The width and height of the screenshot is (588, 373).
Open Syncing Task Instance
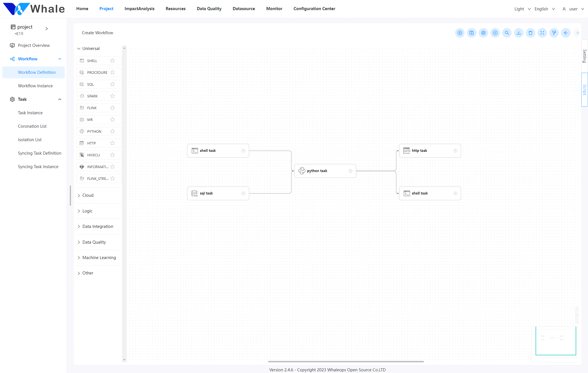click(x=38, y=167)
